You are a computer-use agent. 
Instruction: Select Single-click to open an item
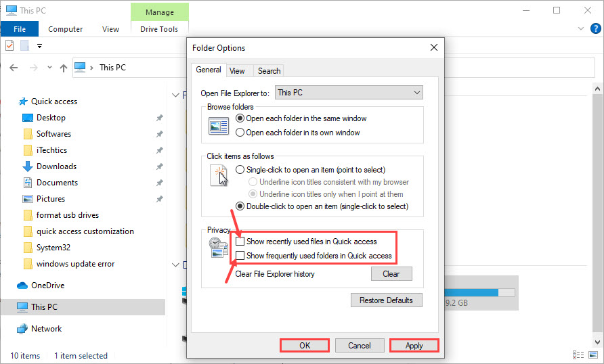point(240,170)
